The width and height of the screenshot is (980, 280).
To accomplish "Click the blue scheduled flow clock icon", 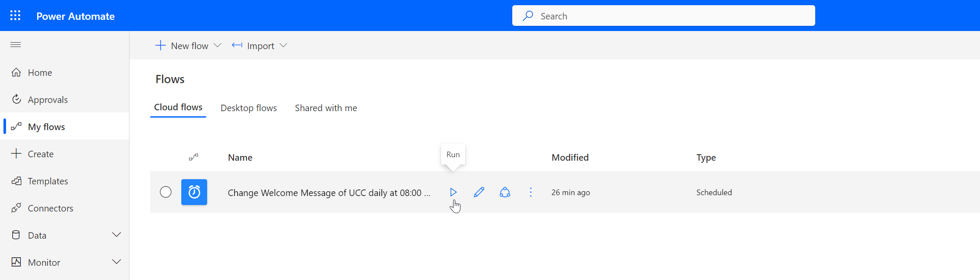I will [x=194, y=192].
